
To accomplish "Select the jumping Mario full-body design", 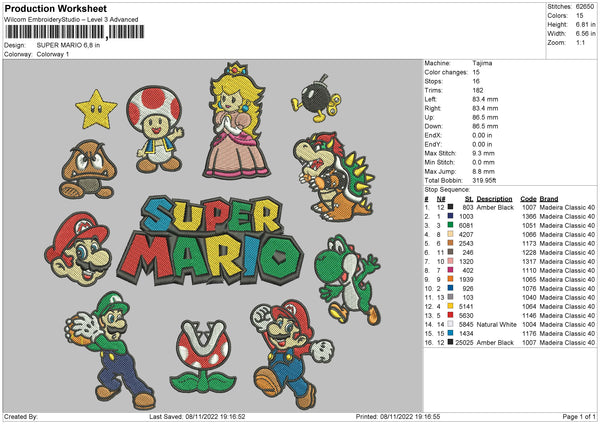I will pos(292,354).
